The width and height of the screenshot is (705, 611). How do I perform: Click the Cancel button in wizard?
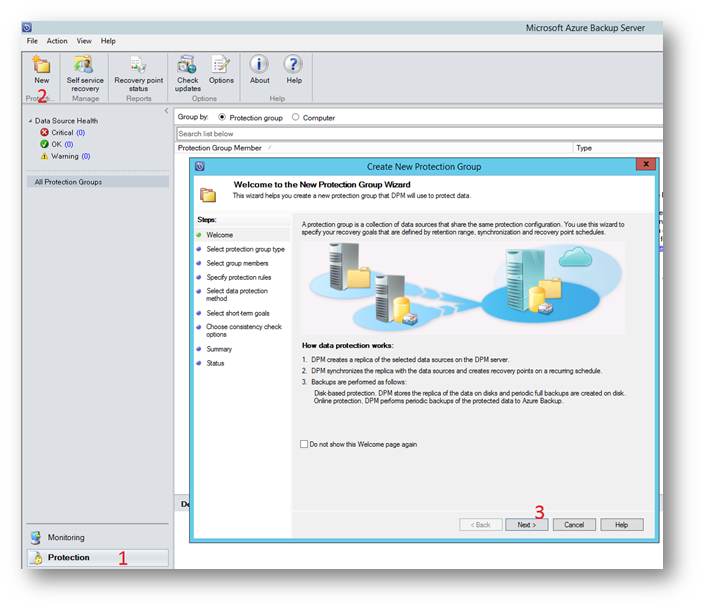click(x=574, y=525)
